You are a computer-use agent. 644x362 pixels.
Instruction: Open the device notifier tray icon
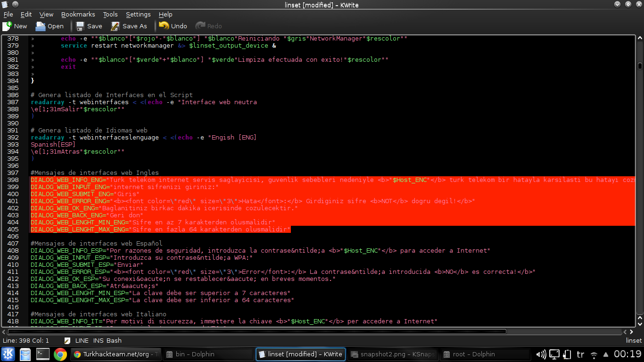pos(568,354)
